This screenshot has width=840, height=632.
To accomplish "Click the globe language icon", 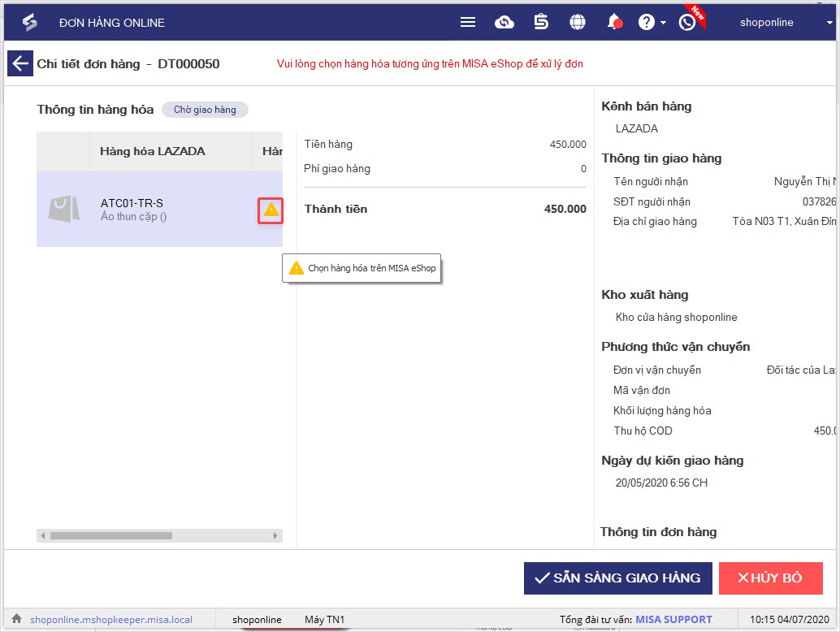I will click(x=577, y=22).
